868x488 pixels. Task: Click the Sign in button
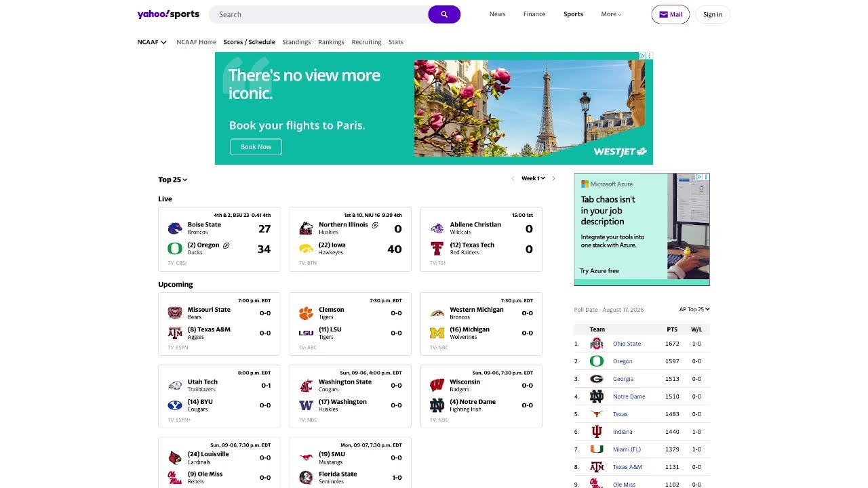[x=713, y=14]
